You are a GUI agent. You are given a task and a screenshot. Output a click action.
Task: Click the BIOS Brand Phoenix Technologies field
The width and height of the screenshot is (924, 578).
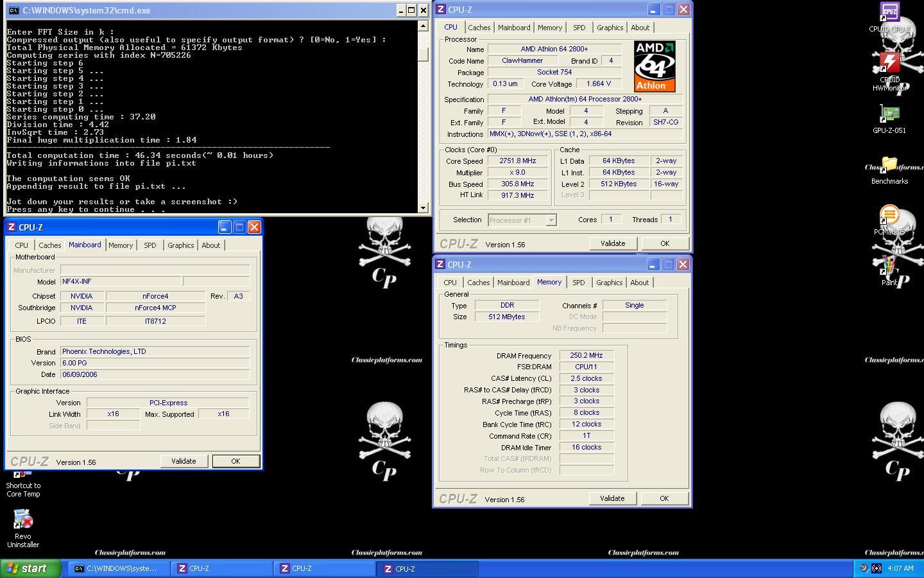point(155,352)
